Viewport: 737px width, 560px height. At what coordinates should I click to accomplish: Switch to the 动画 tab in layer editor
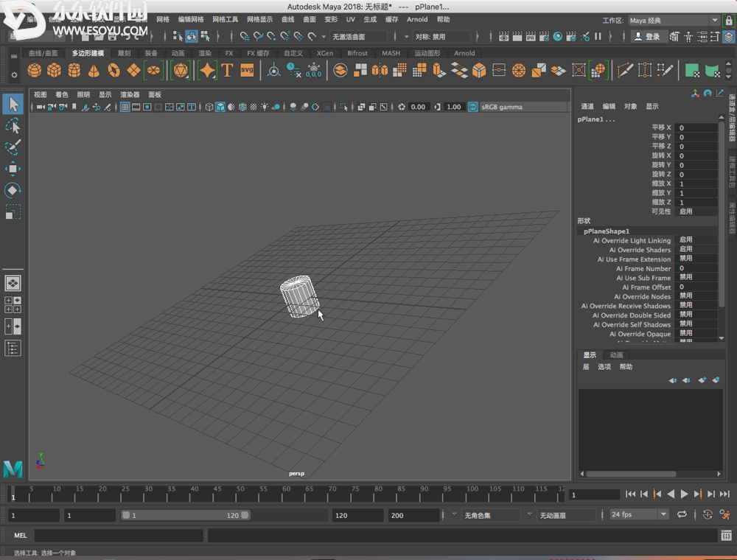(616, 354)
